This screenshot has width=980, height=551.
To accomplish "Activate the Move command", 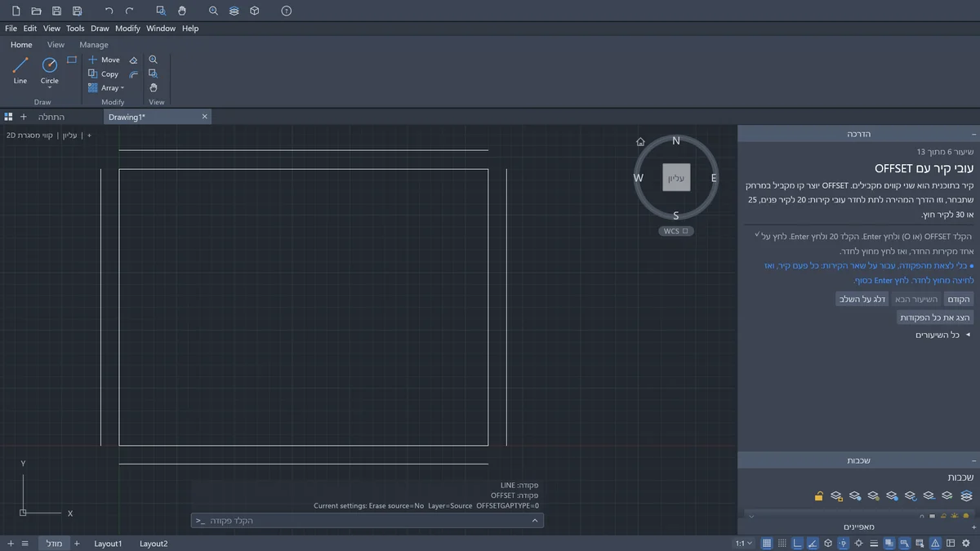I will click(x=104, y=60).
